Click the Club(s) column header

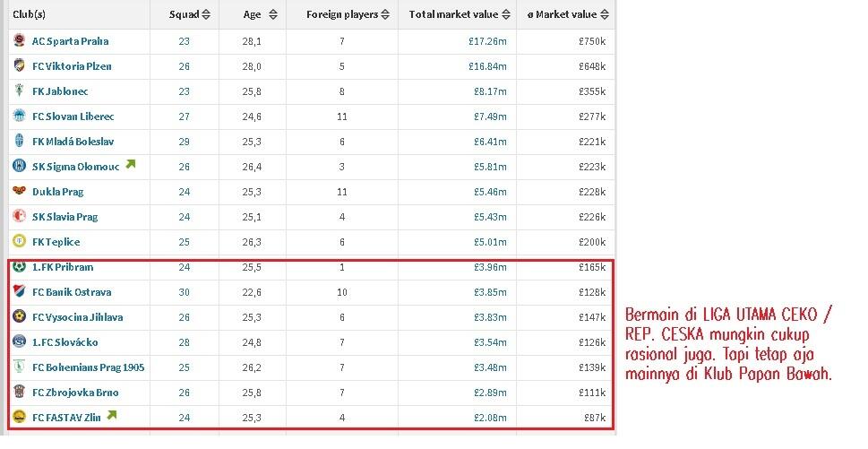point(30,15)
